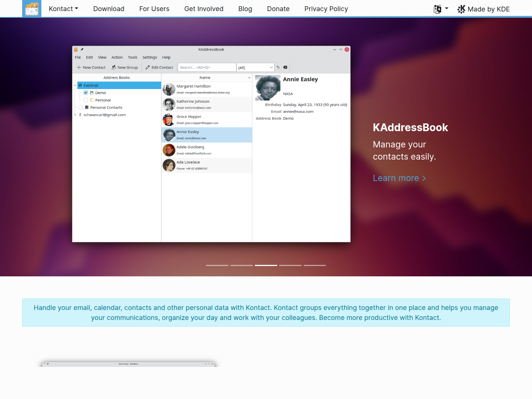Screen dimensions: 532x399
Task: Expand the Kontact navbar dropdown
Action: [x=64, y=9]
